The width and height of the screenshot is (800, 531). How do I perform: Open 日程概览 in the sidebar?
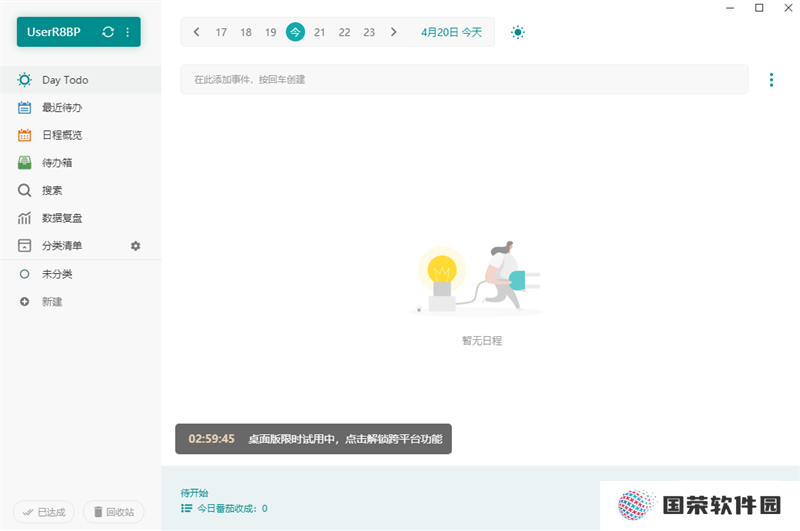81,135
